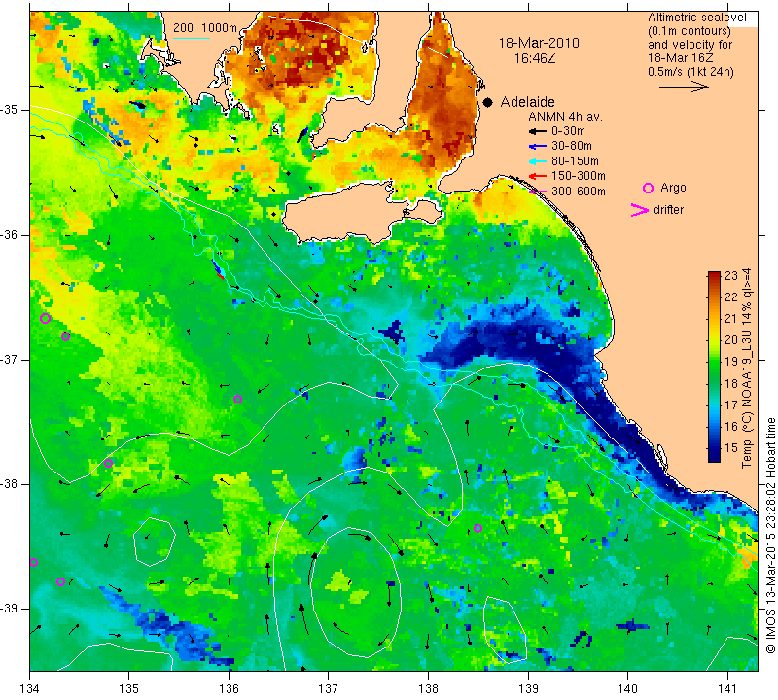Click the ANMN 4h av. label

coord(565,117)
